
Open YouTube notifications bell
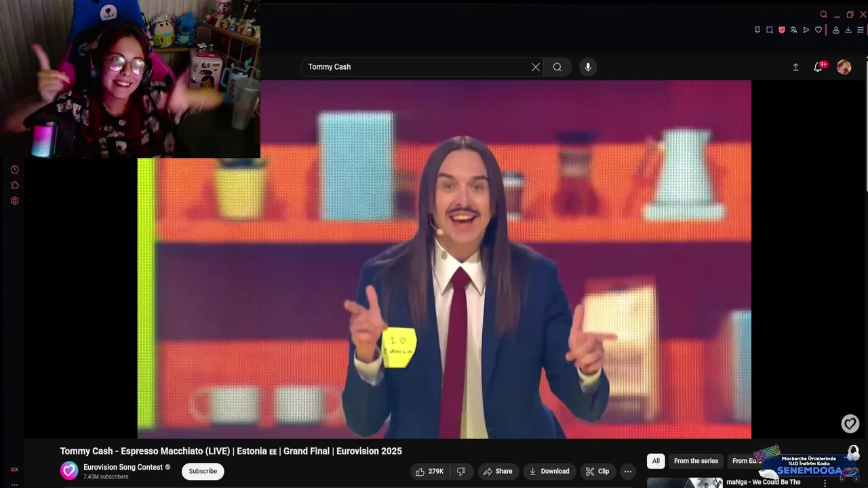[818, 67]
